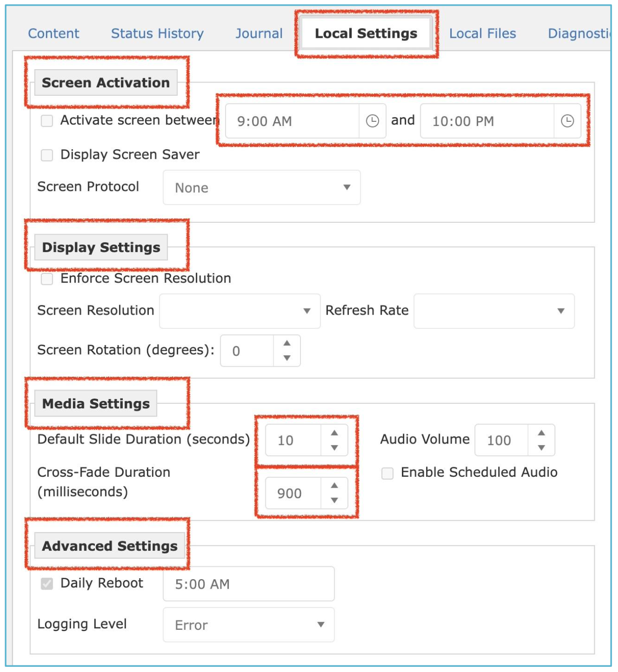
Task: Toggle Enforce Screen Resolution checkbox
Action: 47,279
